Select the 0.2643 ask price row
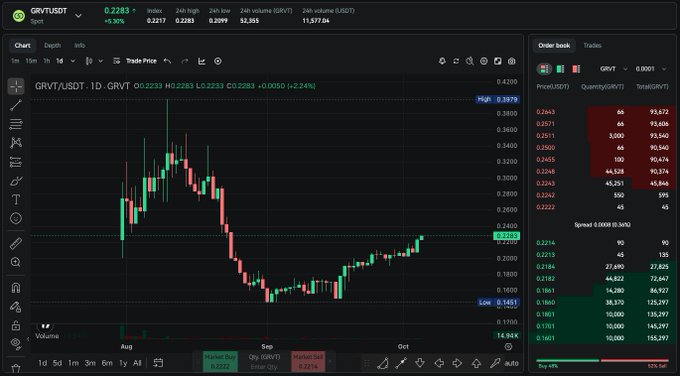This screenshot has height=376, width=680. click(x=602, y=112)
